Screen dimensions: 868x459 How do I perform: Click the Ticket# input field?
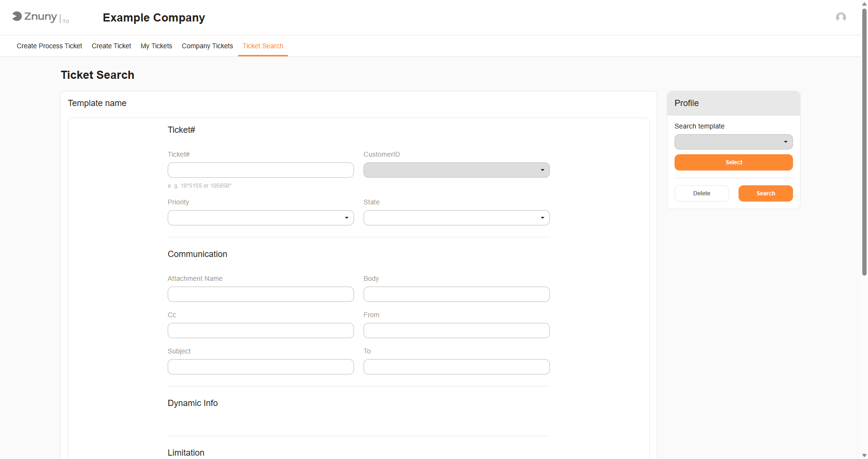click(260, 170)
